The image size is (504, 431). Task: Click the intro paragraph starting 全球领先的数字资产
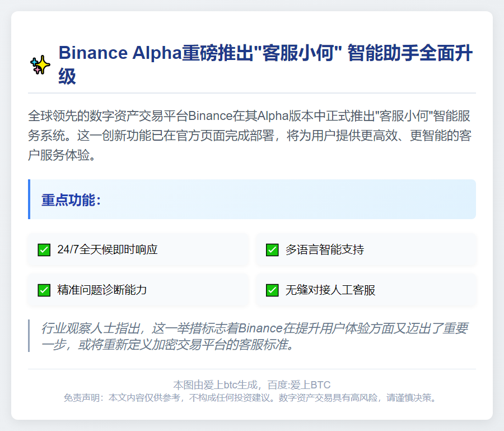(252, 136)
